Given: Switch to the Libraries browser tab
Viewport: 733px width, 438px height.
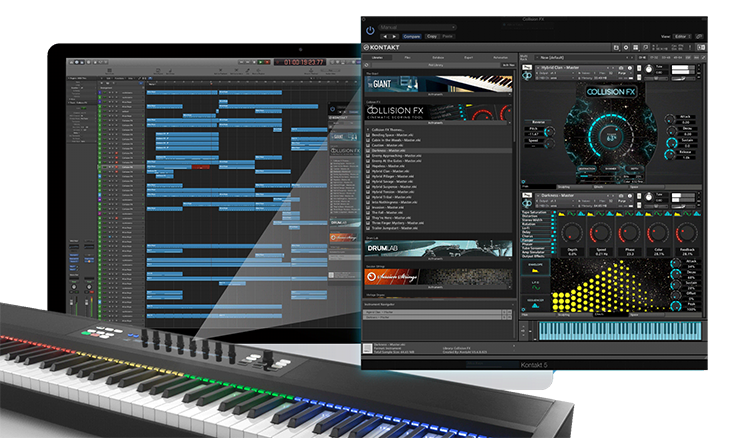Looking at the screenshot, I should 377,57.
